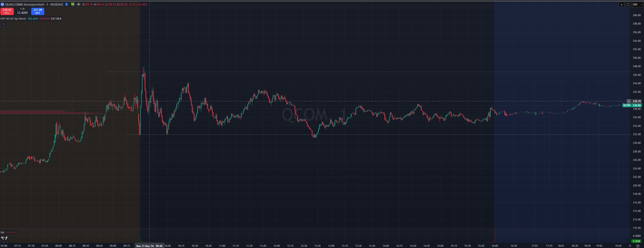The width and height of the screenshot is (644, 248).
Task: Click the L238.15 low value in the legend
Action: [x=111, y=5]
